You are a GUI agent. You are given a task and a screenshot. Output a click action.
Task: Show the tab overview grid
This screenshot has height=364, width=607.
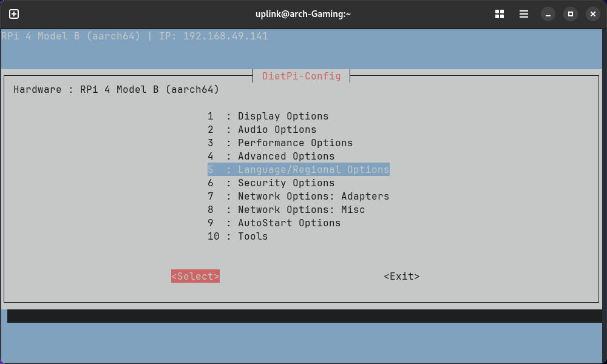pyautogui.click(x=500, y=14)
